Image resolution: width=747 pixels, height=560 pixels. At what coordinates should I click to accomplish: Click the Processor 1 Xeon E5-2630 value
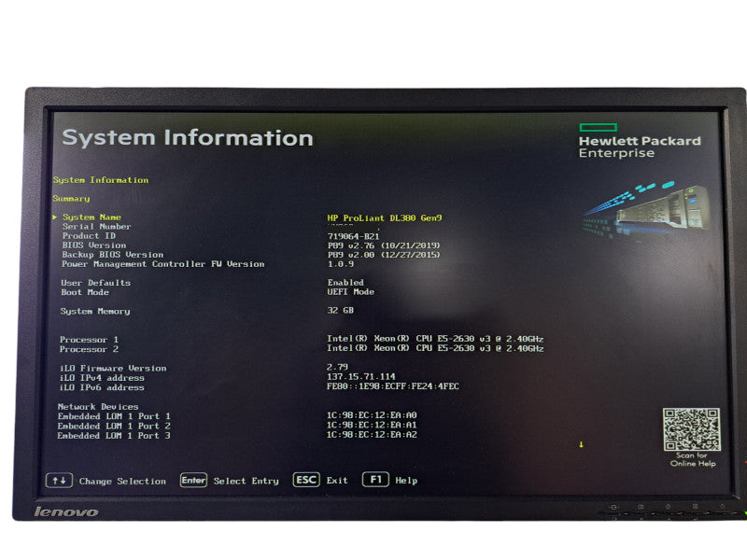coord(435,339)
